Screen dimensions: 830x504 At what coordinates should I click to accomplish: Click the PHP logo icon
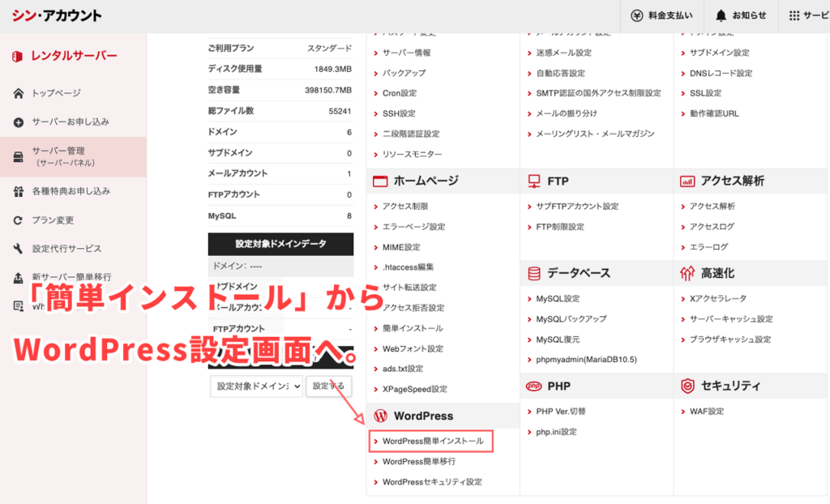pyautogui.click(x=534, y=386)
